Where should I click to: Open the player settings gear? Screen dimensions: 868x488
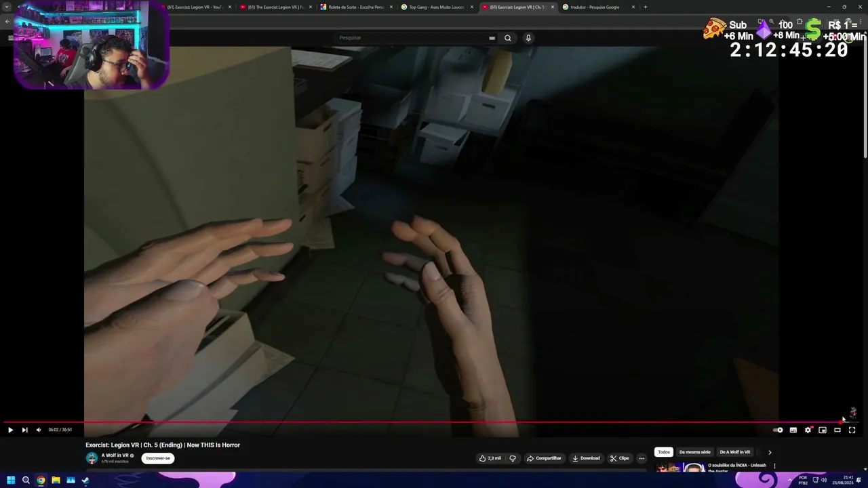808,430
